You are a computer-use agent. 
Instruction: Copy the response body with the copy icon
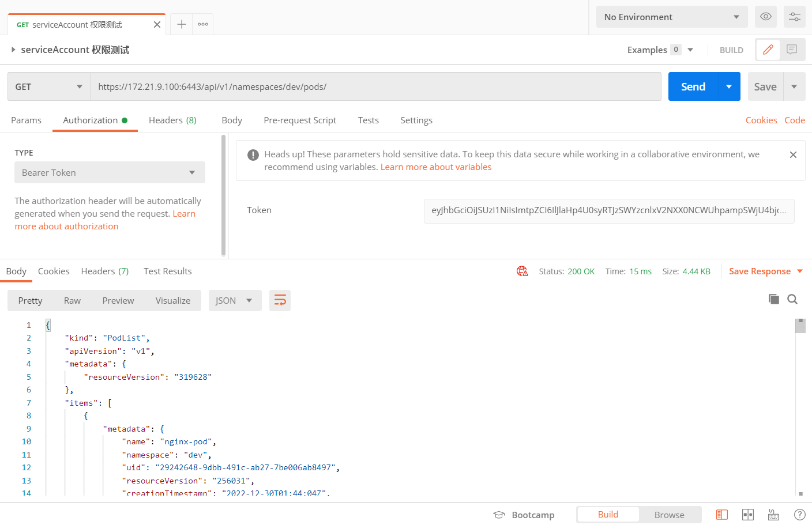pos(773,299)
